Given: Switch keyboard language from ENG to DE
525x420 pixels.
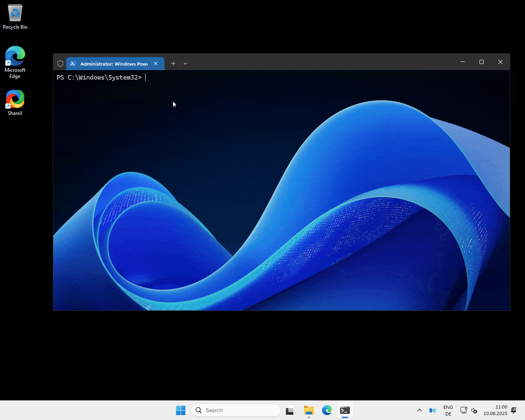Looking at the screenshot, I should (448, 410).
